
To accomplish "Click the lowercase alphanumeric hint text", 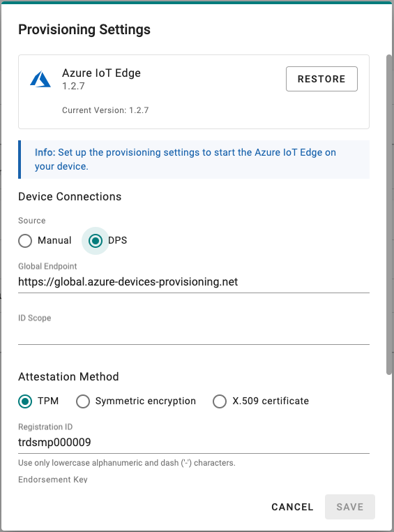I will (127, 463).
